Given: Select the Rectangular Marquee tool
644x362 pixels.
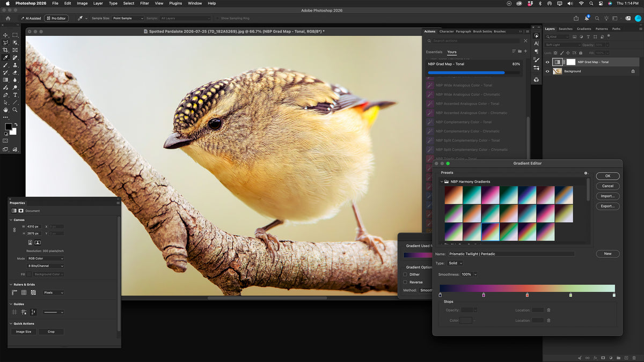Looking at the screenshot, I should (x=15, y=35).
